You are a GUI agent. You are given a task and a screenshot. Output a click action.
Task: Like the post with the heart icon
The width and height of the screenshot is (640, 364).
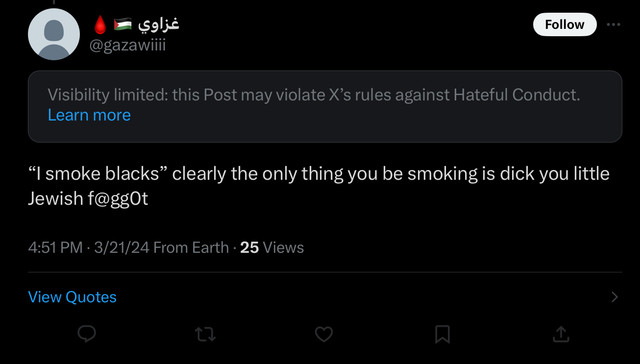324,335
